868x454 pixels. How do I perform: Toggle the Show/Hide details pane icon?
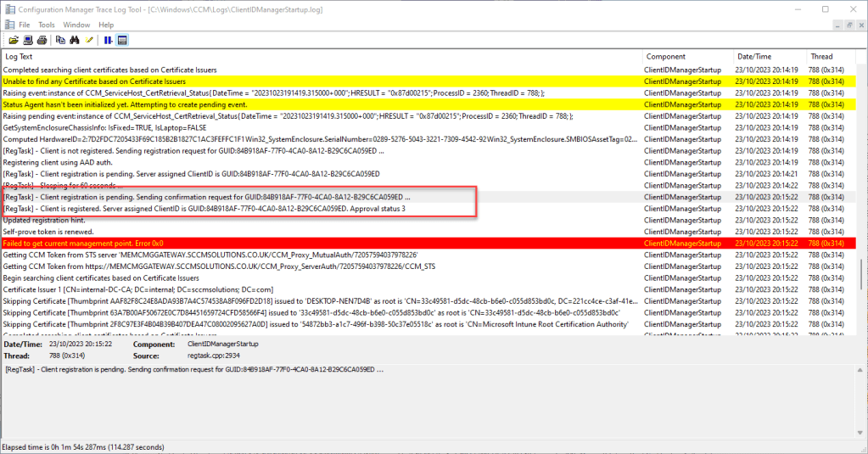(122, 40)
